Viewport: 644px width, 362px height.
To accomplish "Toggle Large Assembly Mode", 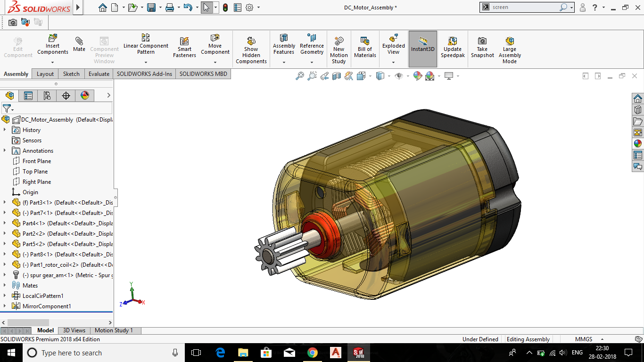I will click(510, 41).
